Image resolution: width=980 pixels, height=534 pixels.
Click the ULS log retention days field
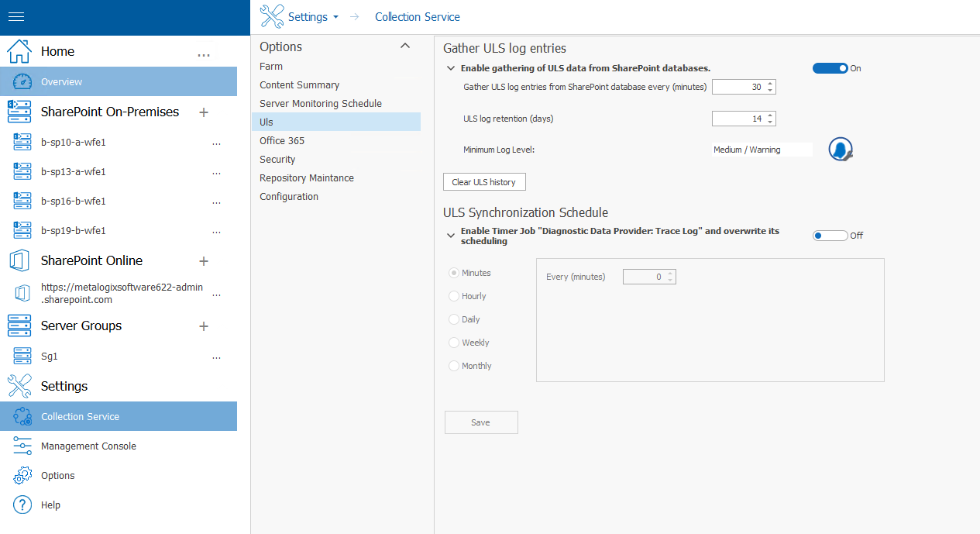738,119
